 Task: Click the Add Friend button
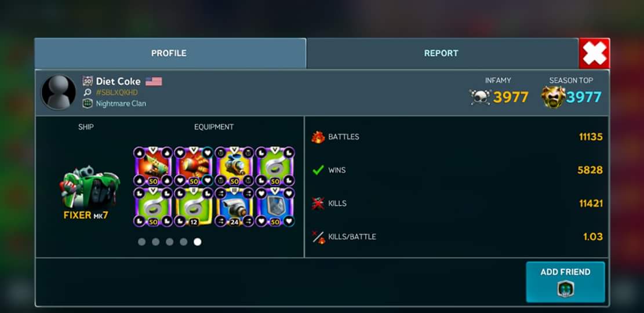565,282
